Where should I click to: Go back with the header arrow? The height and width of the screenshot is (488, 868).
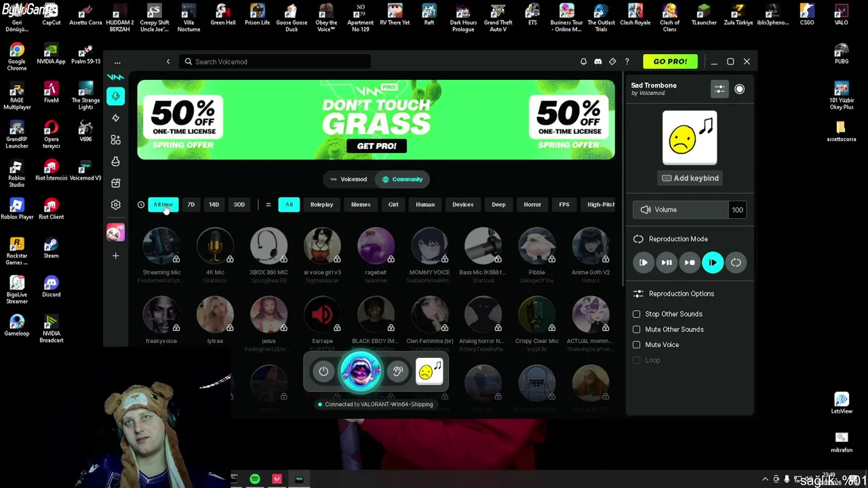168,62
